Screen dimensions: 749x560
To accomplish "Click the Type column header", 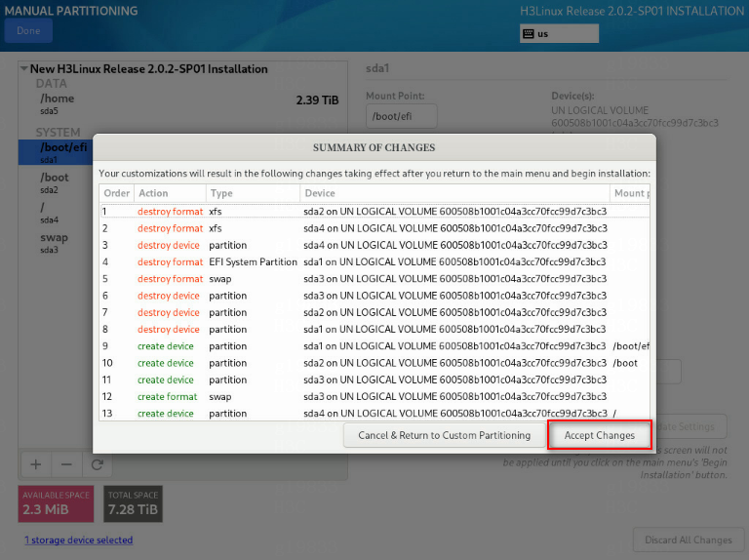I will tap(253, 193).
